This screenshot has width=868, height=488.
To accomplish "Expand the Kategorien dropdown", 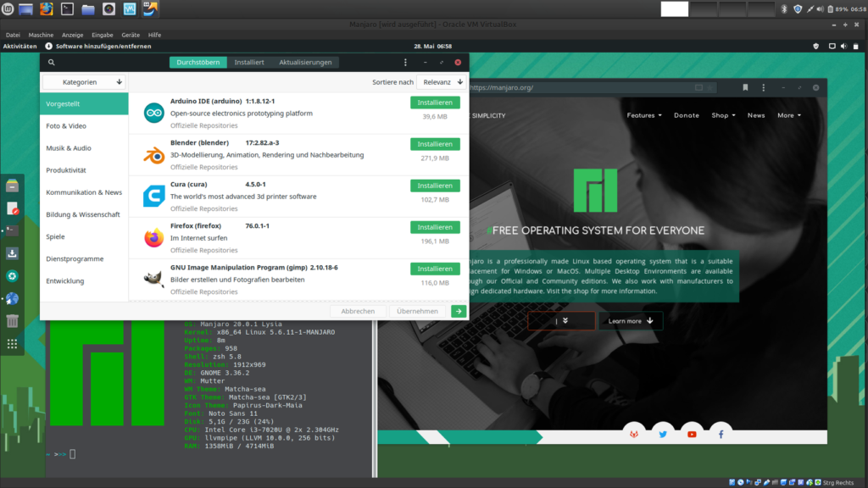I will tap(85, 82).
